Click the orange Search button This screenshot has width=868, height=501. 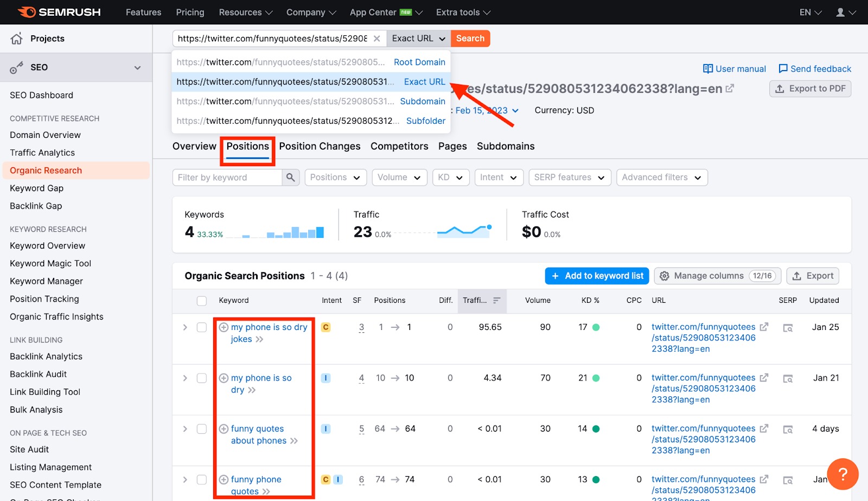pyautogui.click(x=470, y=39)
